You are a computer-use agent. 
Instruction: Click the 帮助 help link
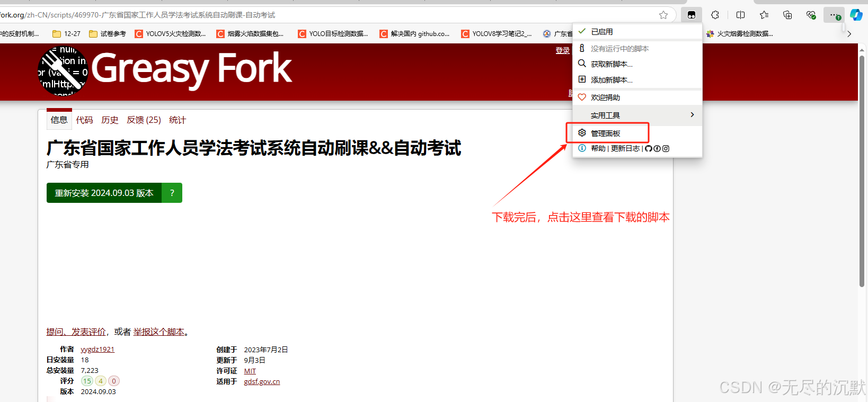[598, 148]
